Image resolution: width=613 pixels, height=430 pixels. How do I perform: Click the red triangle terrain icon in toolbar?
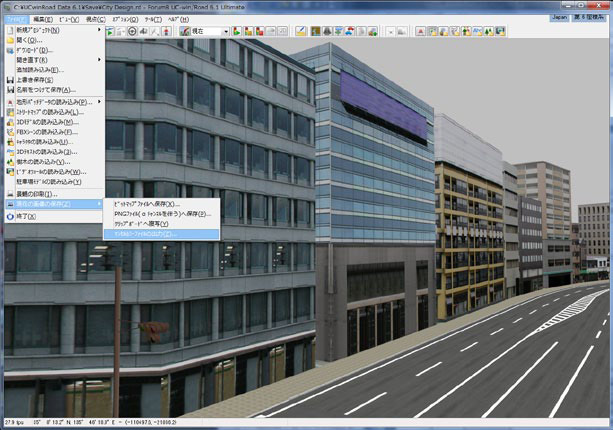[x=421, y=31]
